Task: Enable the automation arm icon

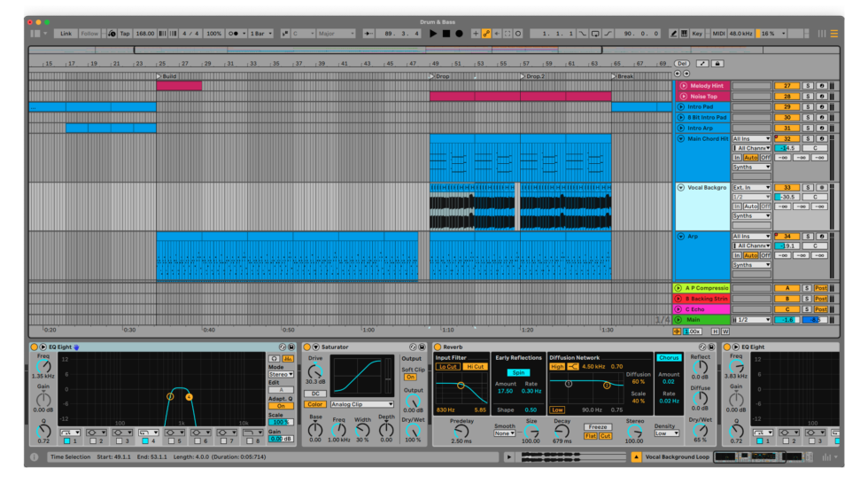Action: pyautogui.click(x=486, y=34)
